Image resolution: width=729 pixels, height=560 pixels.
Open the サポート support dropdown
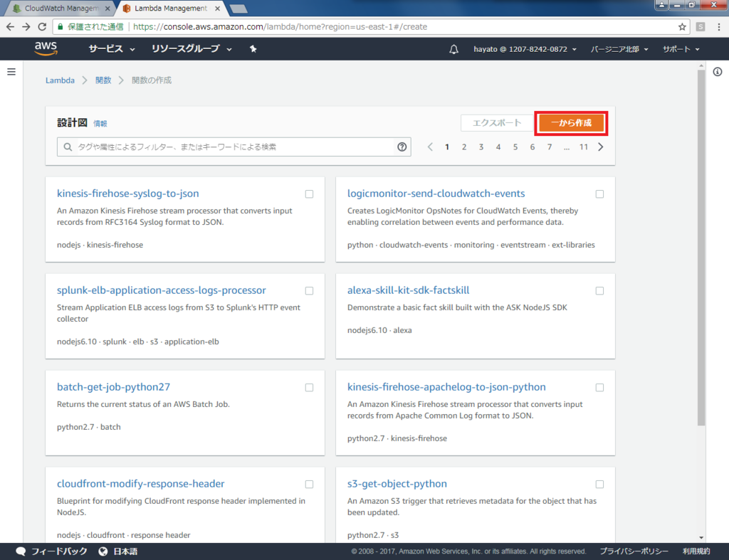(681, 49)
